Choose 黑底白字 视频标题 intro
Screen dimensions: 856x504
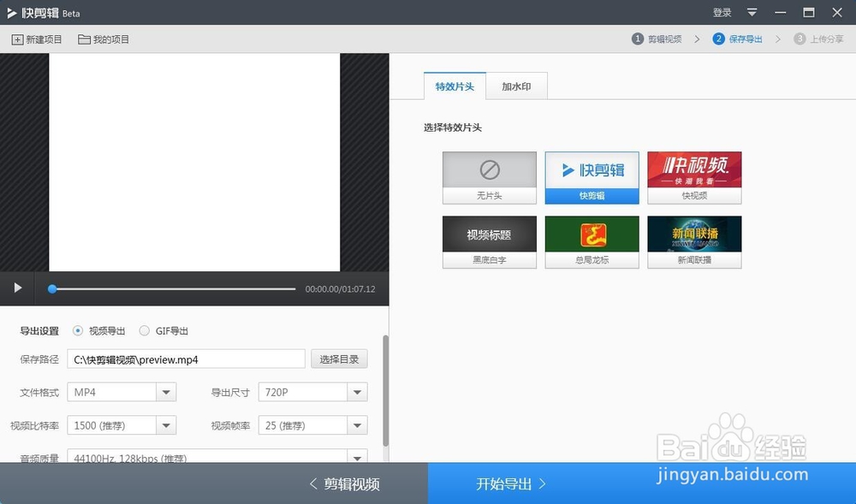[489, 242]
